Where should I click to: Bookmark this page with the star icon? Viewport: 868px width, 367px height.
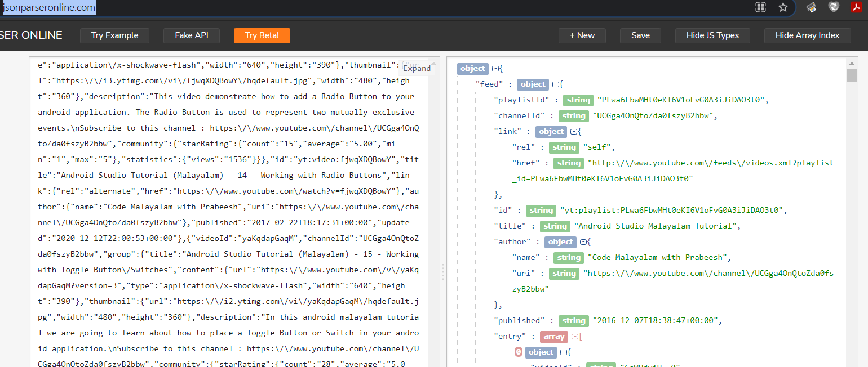[x=783, y=7]
